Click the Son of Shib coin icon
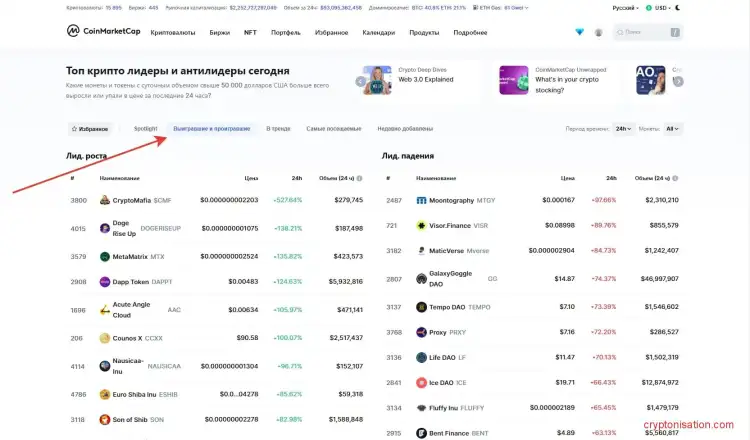The height and width of the screenshot is (440, 750). 105,419
